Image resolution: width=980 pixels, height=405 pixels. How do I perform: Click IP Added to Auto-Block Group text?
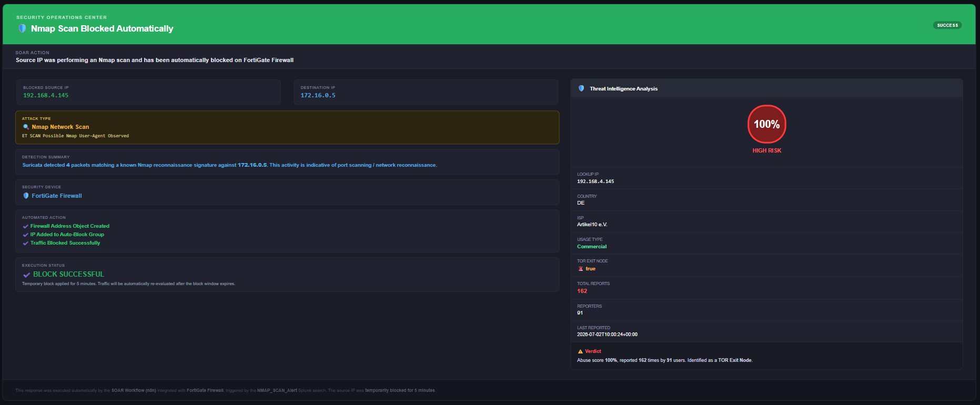pyautogui.click(x=67, y=235)
